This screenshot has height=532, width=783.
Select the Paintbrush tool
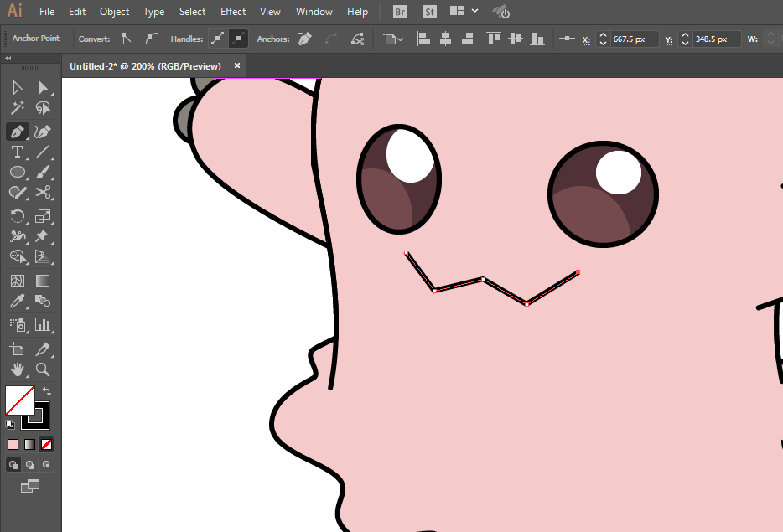(x=43, y=173)
